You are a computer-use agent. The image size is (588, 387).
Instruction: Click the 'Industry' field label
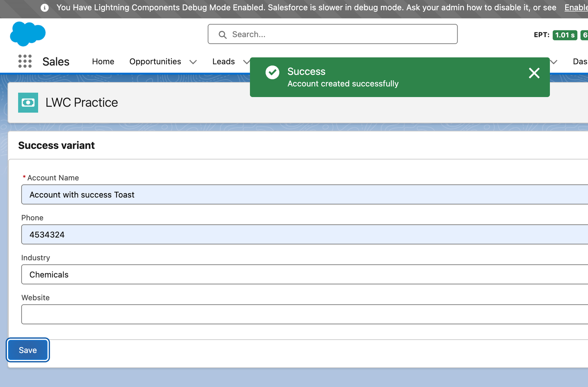[36, 258]
